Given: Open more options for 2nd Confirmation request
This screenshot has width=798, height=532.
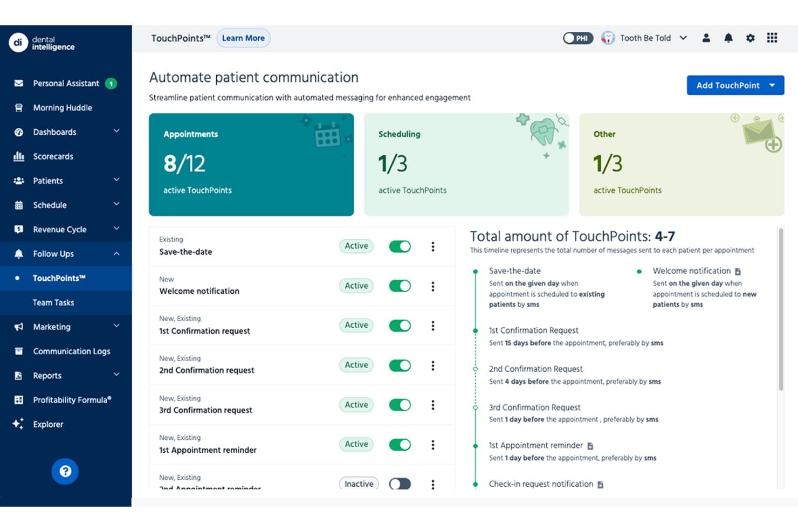Looking at the screenshot, I should coord(432,365).
